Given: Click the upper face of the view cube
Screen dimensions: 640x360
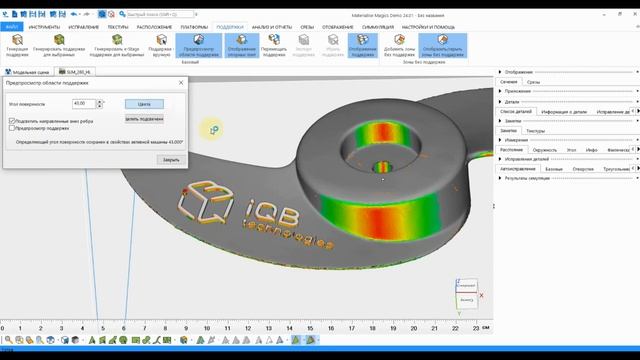Looking at the screenshot, I should (x=466, y=285).
